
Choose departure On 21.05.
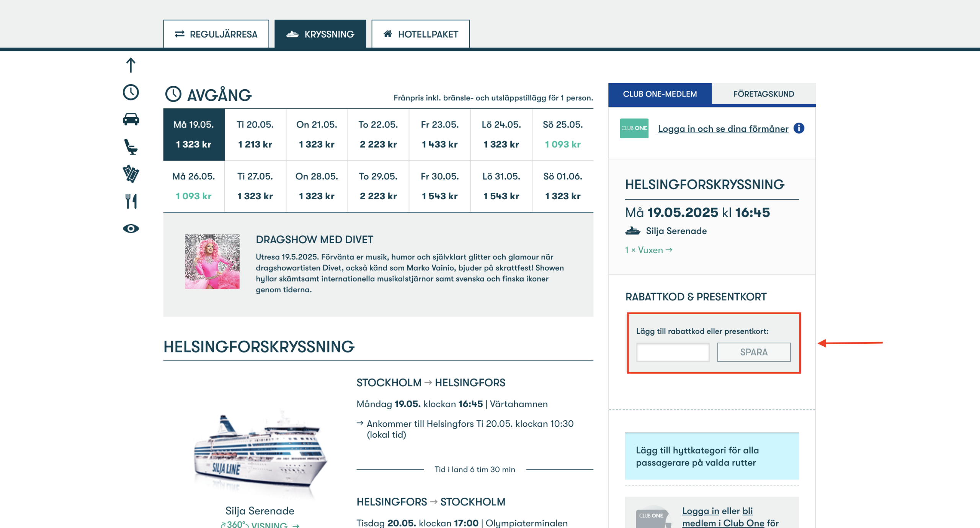click(317, 134)
